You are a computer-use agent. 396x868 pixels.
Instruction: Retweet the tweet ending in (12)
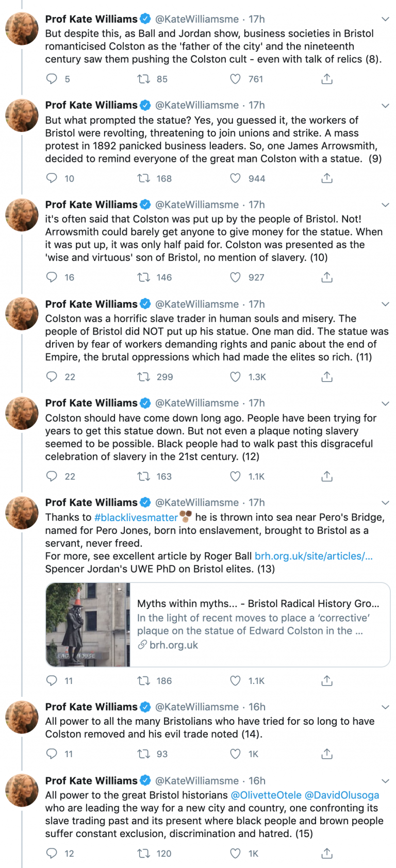[143, 476]
